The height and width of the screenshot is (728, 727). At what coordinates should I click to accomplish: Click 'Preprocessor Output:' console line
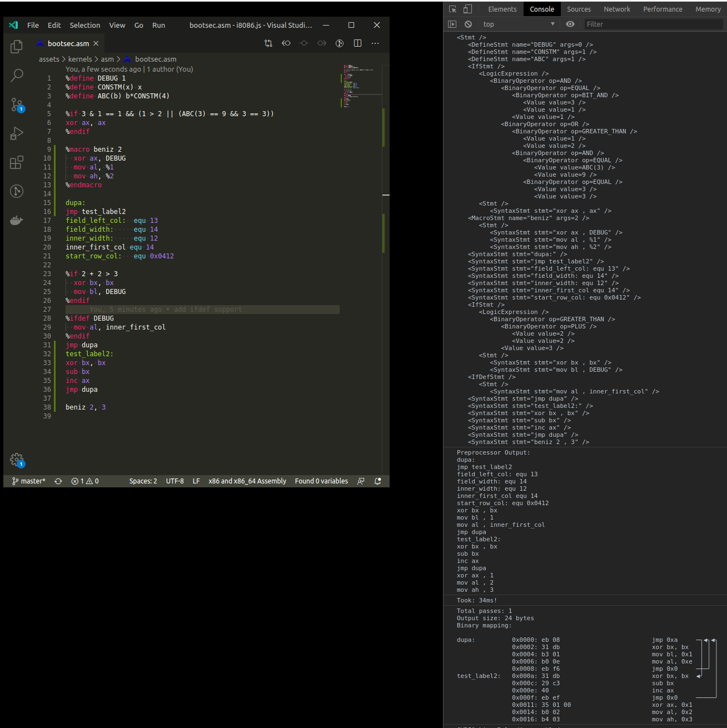494,452
